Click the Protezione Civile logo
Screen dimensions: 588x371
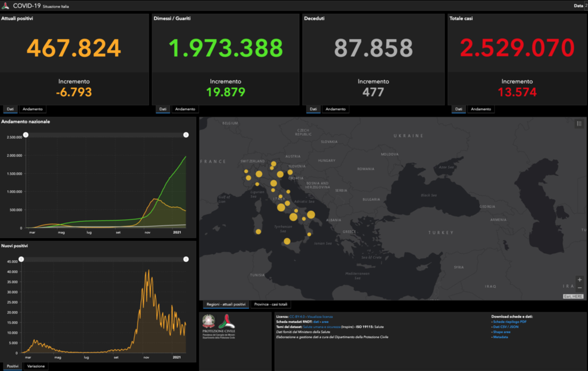(x=226, y=323)
